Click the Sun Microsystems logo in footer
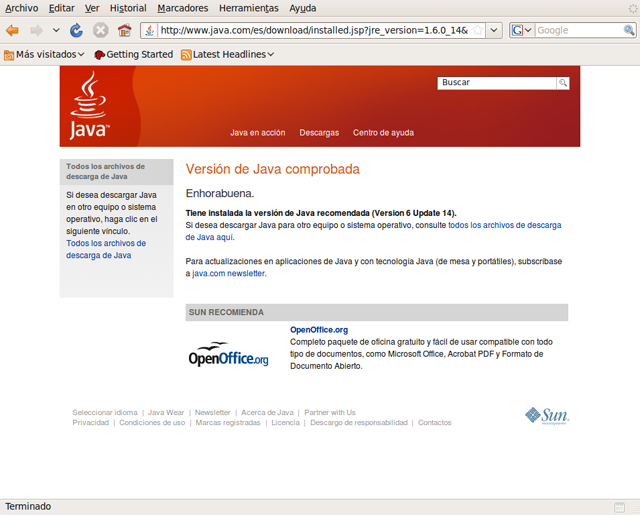This screenshot has height=515, width=640. (546, 415)
